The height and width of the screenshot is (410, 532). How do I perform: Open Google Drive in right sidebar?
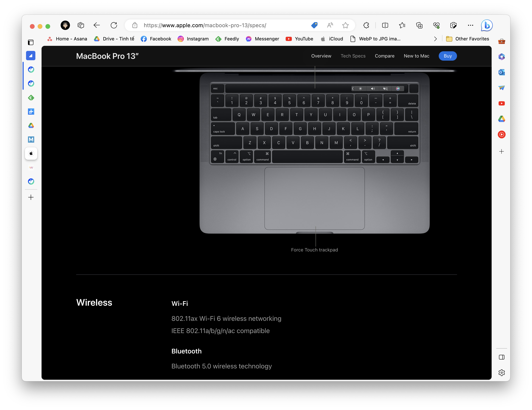pyautogui.click(x=501, y=119)
